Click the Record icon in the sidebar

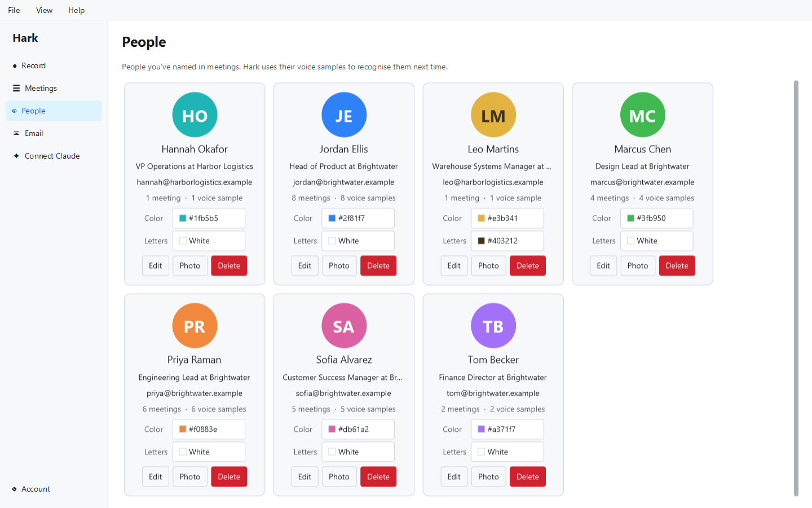click(x=15, y=66)
